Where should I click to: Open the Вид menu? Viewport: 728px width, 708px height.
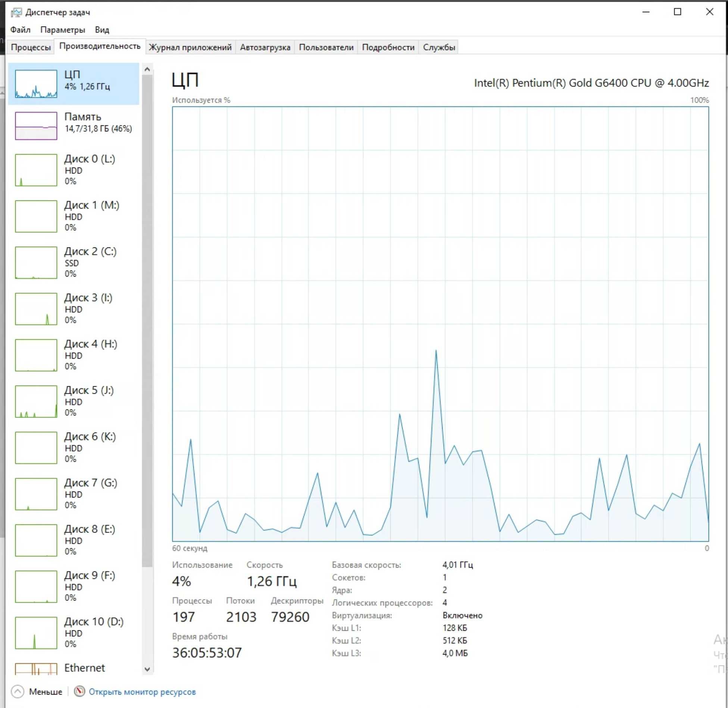click(102, 30)
